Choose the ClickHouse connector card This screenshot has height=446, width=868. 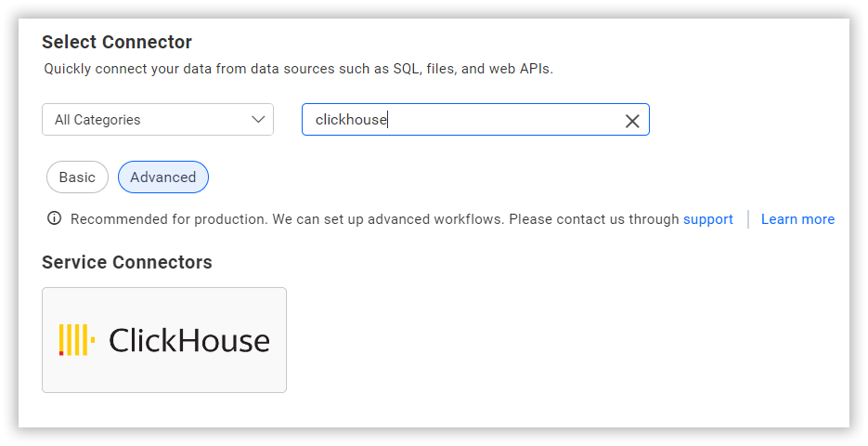(164, 340)
